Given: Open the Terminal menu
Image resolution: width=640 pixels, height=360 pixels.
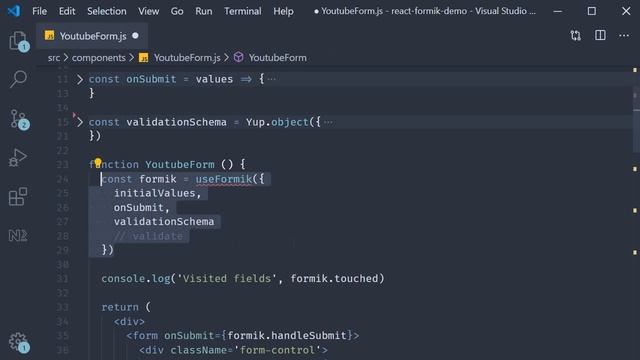Looking at the screenshot, I should [242, 11].
